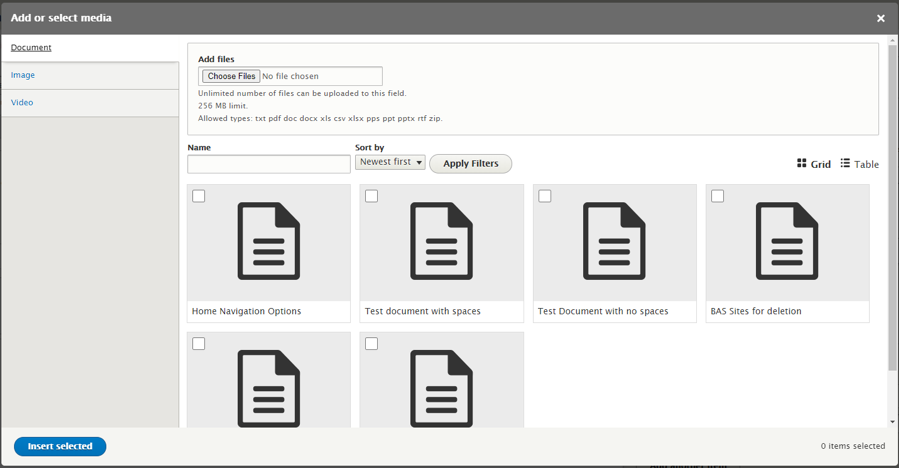Viewport: 899px width, 468px height.
Task: Select the Document media tab
Action: [31, 48]
